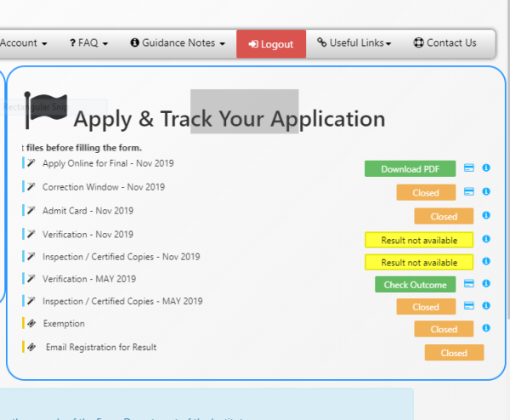Click card icon beside Check Outcome
Image resolution: width=510 pixels, height=420 pixels.
[x=468, y=284]
